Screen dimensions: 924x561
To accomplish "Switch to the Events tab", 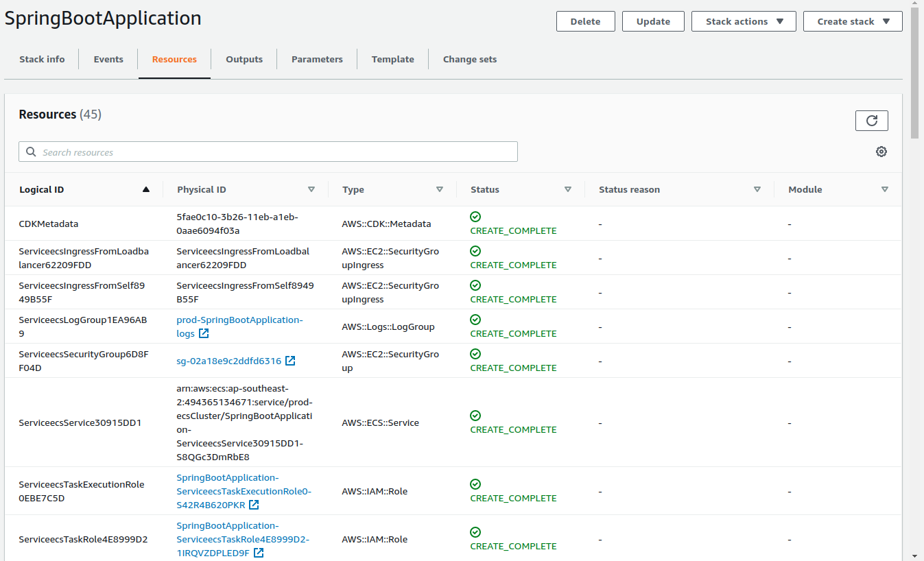I will 108,59.
